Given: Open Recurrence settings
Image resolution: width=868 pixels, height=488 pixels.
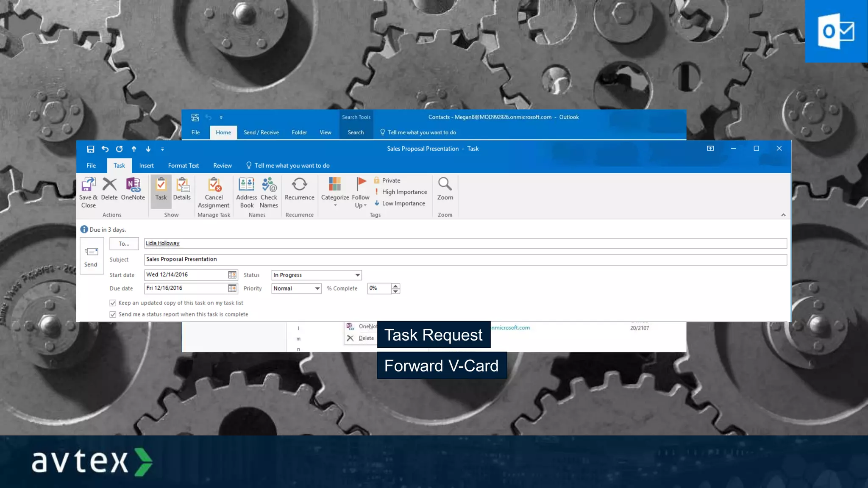Looking at the screenshot, I should click(x=300, y=189).
